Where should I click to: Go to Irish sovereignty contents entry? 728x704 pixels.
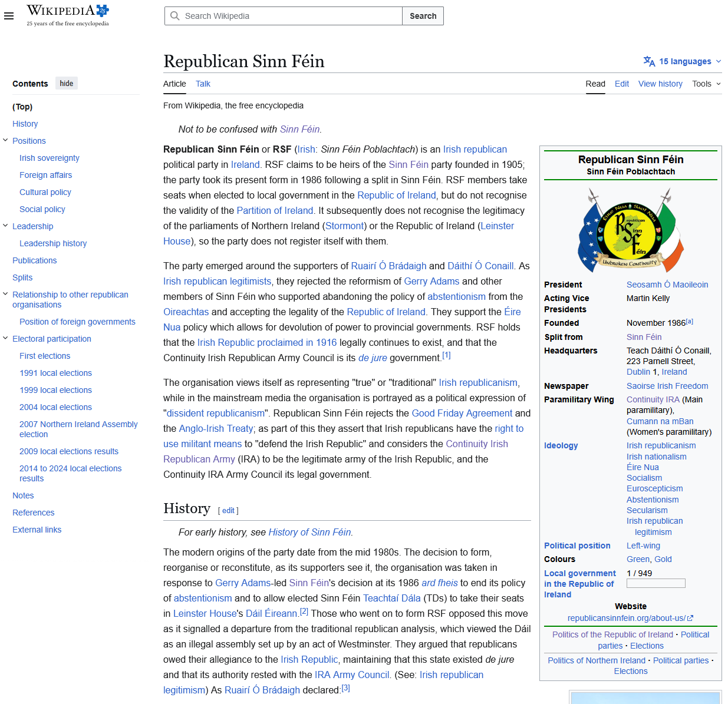(50, 158)
